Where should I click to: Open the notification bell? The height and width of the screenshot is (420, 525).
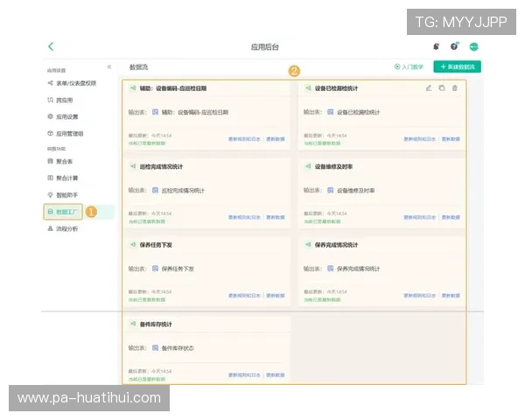click(x=436, y=46)
